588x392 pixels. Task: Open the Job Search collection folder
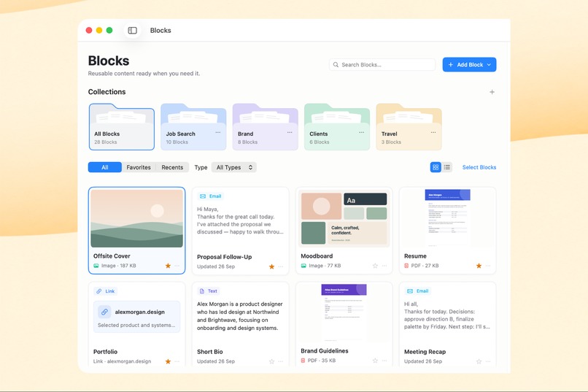[193, 127]
